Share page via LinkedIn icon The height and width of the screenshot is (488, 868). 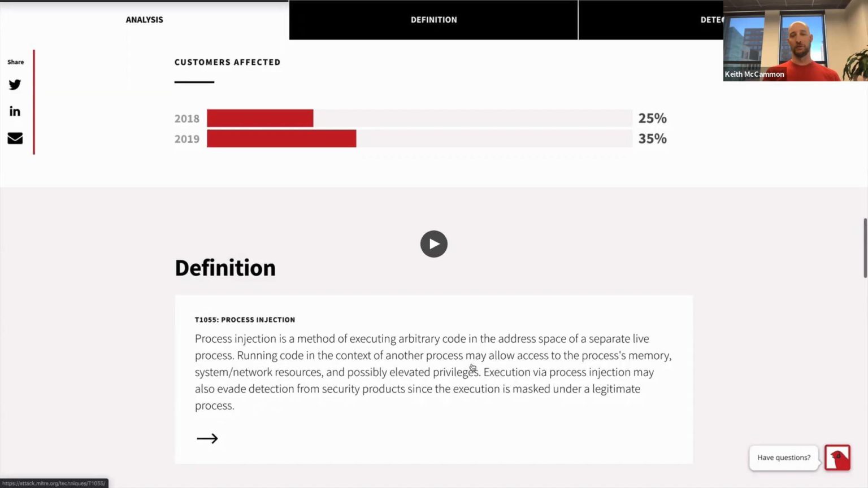(x=15, y=111)
